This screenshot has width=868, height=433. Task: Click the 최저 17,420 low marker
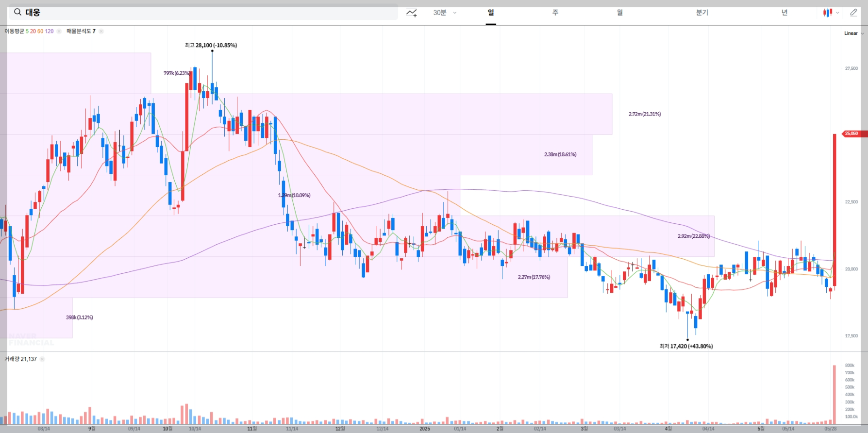tap(686, 346)
